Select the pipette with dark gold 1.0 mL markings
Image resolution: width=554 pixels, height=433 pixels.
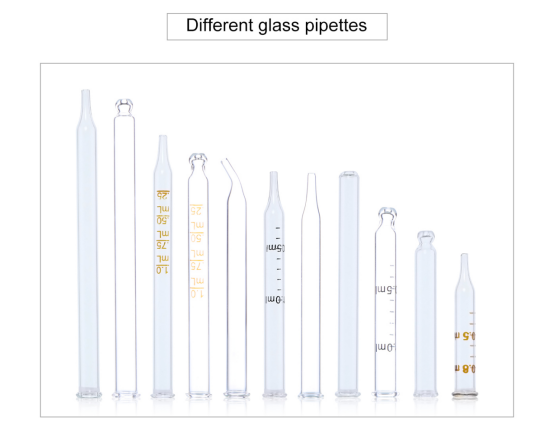(x=163, y=266)
